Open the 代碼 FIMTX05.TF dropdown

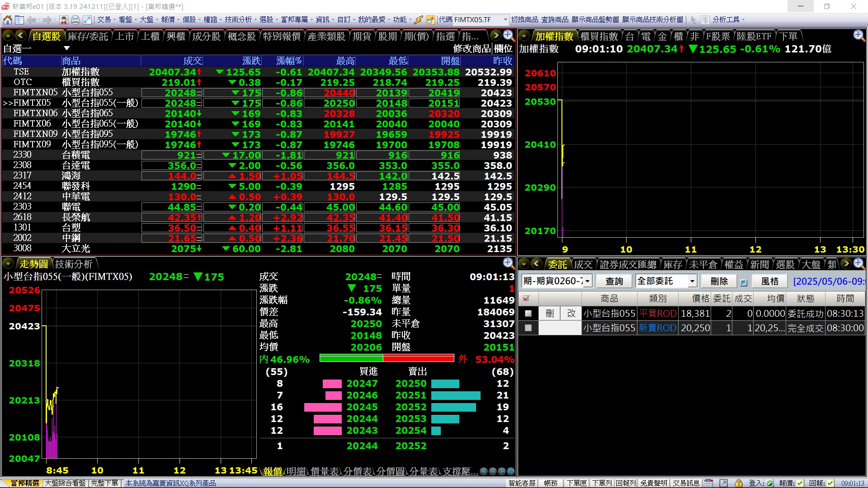tap(505, 20)
